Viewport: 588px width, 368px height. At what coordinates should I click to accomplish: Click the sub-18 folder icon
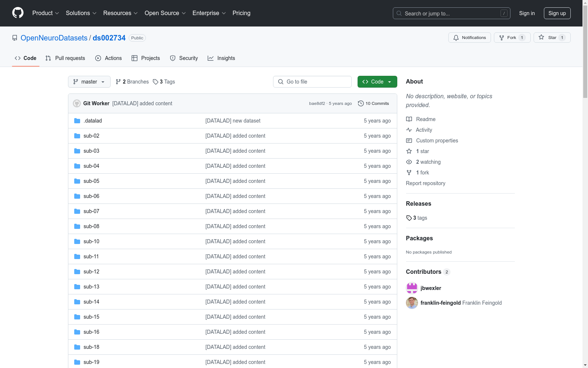click(x=77, y=347)
